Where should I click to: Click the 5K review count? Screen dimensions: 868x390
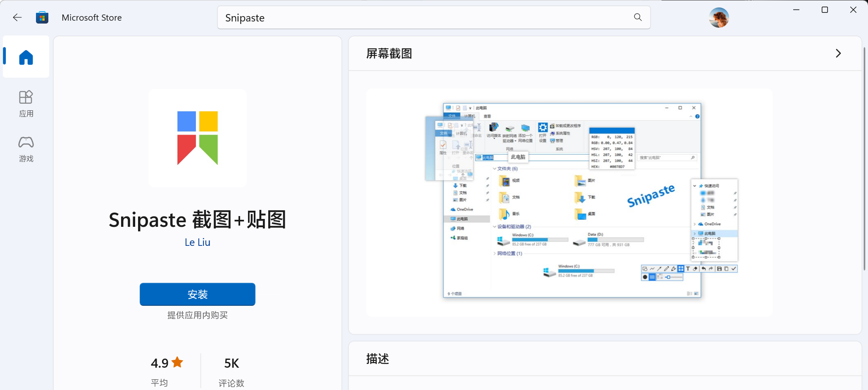tap(231, 363)
